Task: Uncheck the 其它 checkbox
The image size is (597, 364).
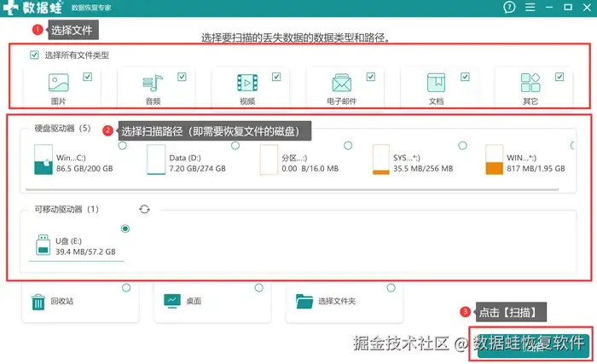Action: (559, 77)
